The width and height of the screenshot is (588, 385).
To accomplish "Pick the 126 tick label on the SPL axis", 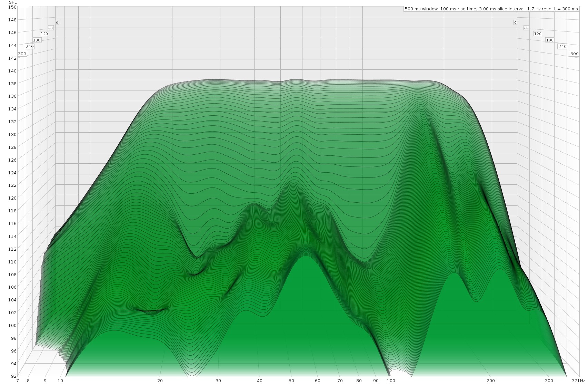I will pos(12,160).
